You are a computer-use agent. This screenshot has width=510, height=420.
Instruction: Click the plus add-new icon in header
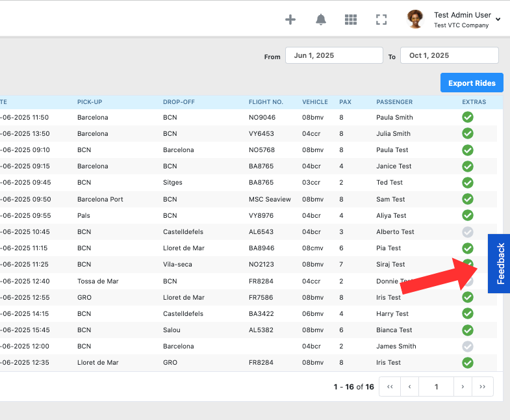[x=290, y=20]
